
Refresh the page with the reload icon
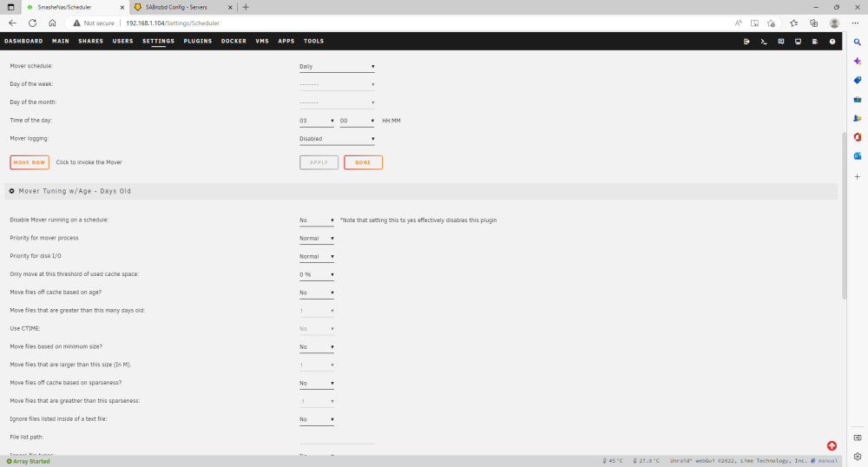[x=33, y=23]
